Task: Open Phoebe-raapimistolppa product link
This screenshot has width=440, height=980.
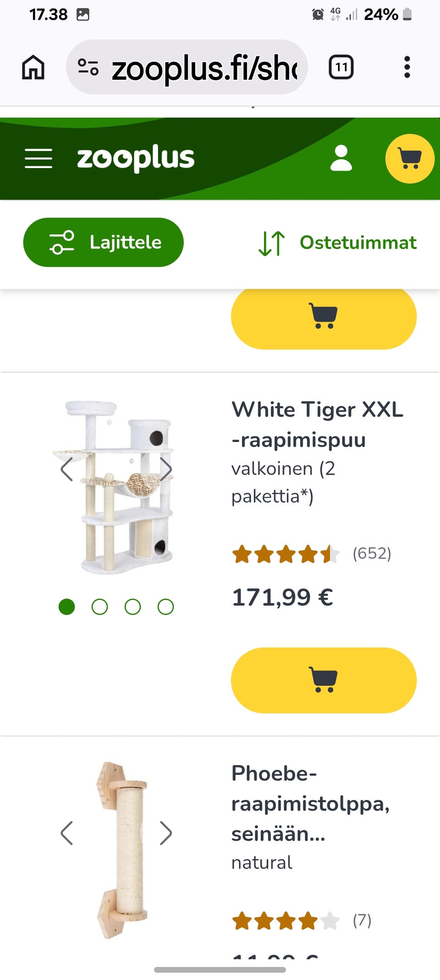Action: coord(310,804)
